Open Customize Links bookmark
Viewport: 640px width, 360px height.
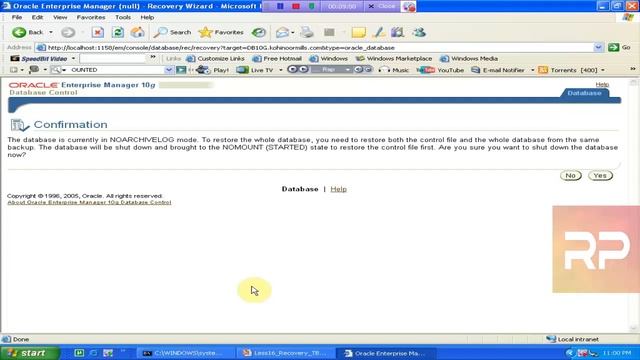216,59
